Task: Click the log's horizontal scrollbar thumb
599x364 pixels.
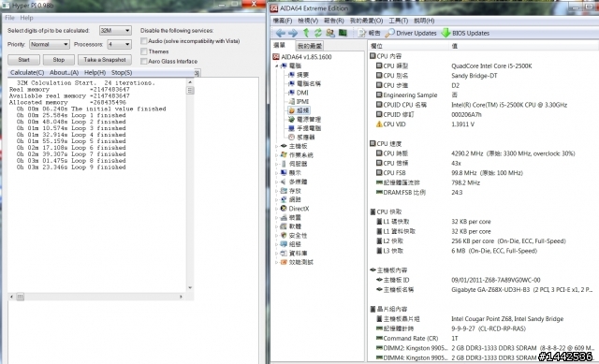Action: (21, 297)
